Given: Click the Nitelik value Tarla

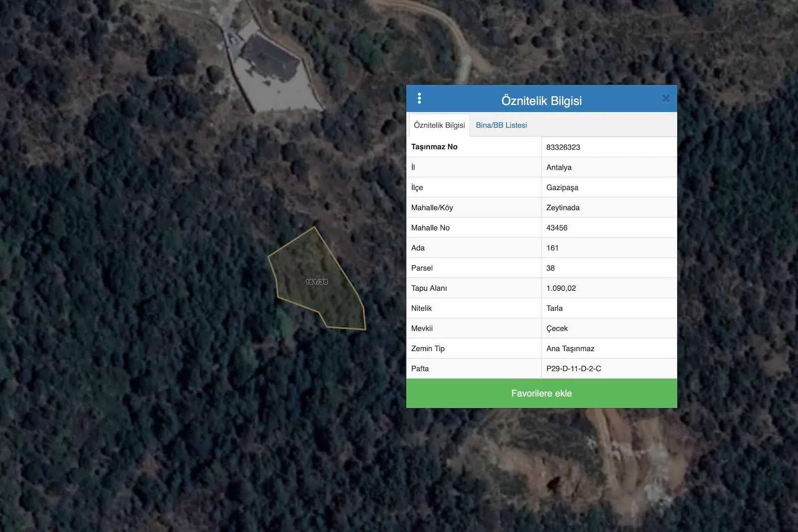Looking at the screenshot, I should [x=554, y=308].
